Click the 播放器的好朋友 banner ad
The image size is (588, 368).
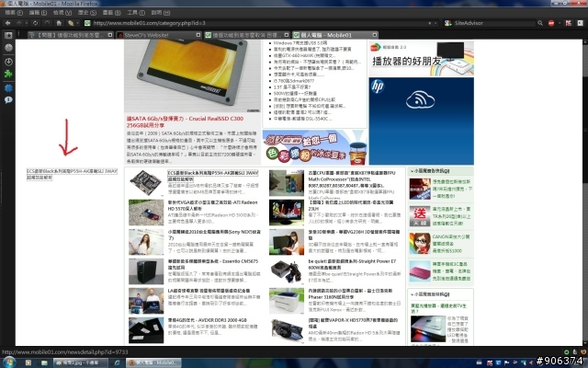tap(421, 59)
